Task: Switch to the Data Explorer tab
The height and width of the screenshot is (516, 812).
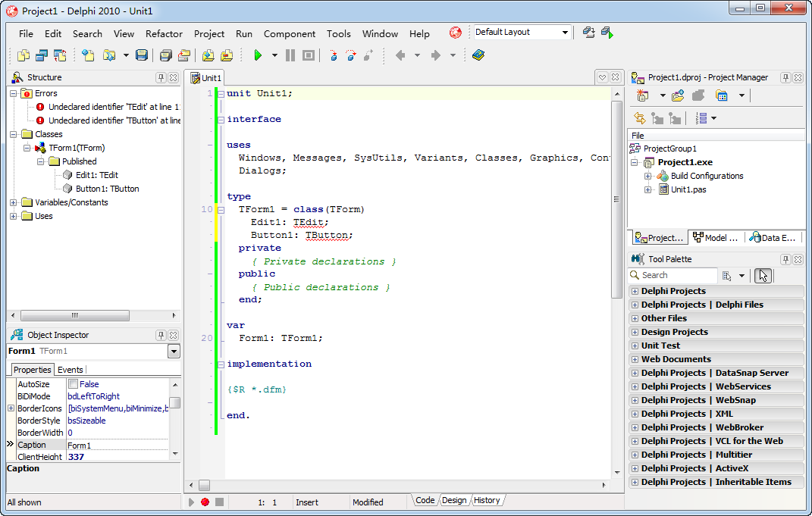Action: coord(773,238)
